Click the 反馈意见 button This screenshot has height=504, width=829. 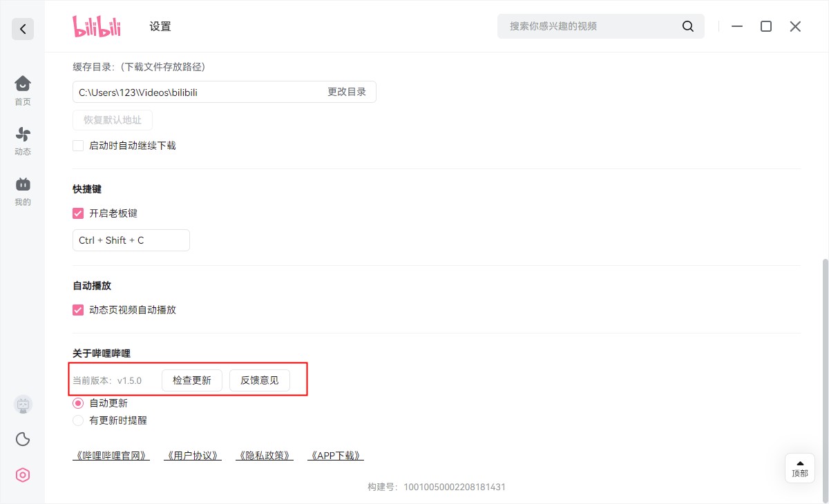tap(260, 380)
